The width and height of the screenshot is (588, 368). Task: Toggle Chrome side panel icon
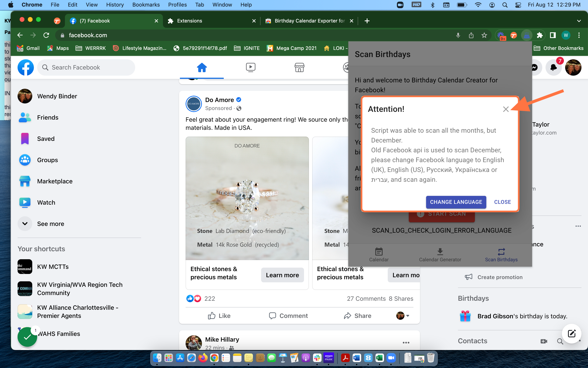click(x=553, y=35)
